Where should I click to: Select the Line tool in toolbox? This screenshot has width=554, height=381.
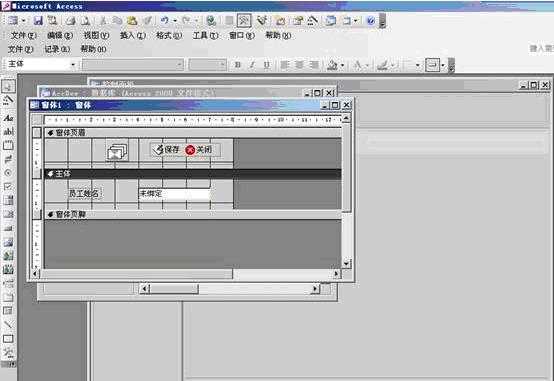(8, 324)
